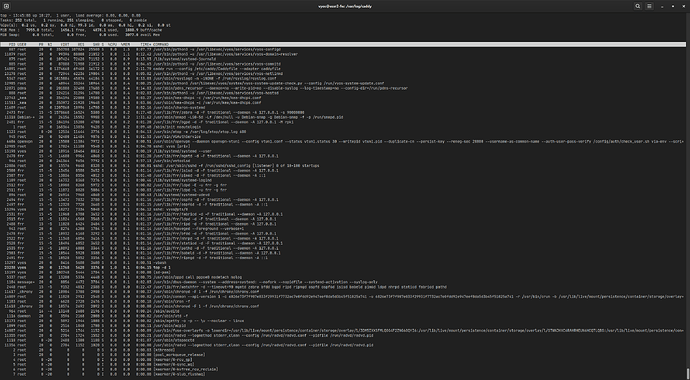Select the vyos-configd process row
The width and height of the screenshot is (690, 380).
click(343, 49)
